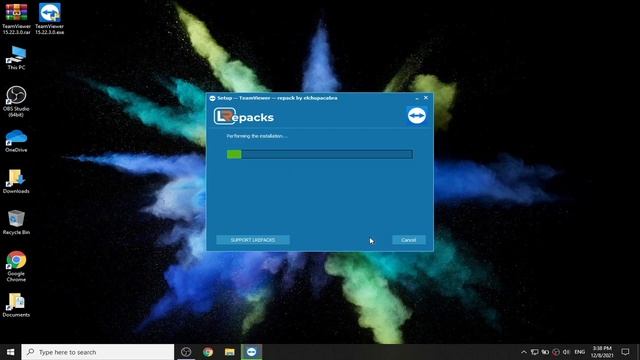Open OneDrive desktop shortcut

click(16, 141)
